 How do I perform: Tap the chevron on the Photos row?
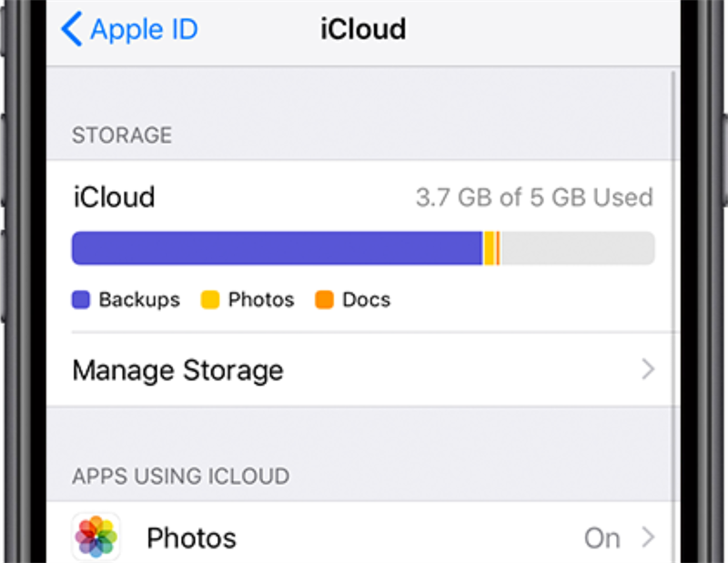click(647, 538)
